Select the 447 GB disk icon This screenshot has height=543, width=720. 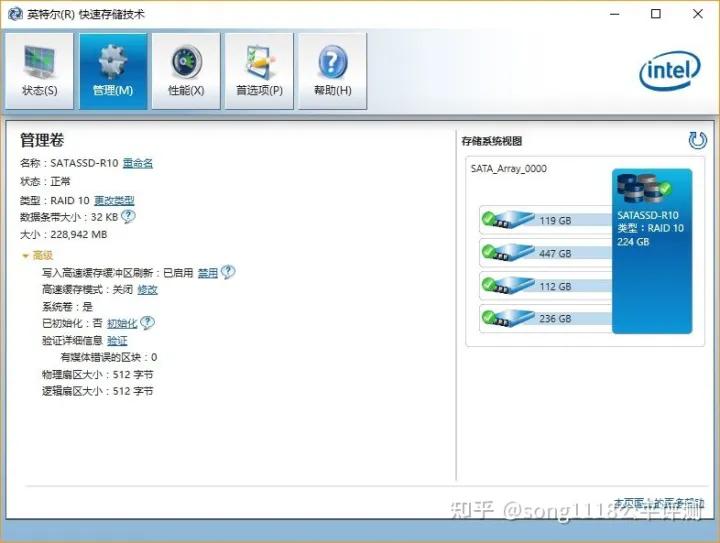[507, 252]
